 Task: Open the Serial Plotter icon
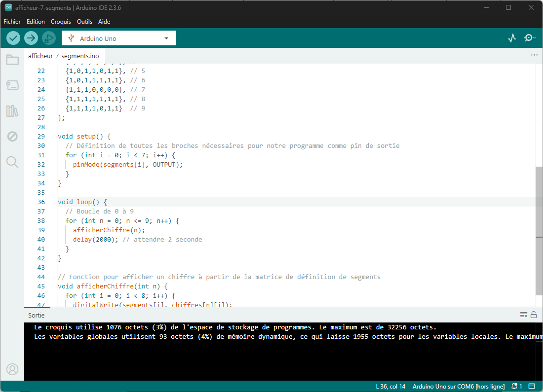pos(512,38)
